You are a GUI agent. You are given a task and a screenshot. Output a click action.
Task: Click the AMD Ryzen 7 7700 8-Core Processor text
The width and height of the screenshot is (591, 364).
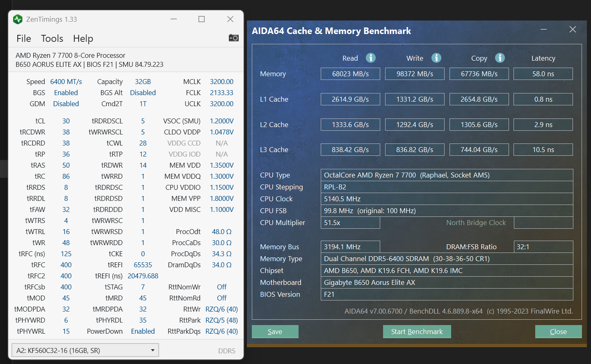(x=71, y=55)
